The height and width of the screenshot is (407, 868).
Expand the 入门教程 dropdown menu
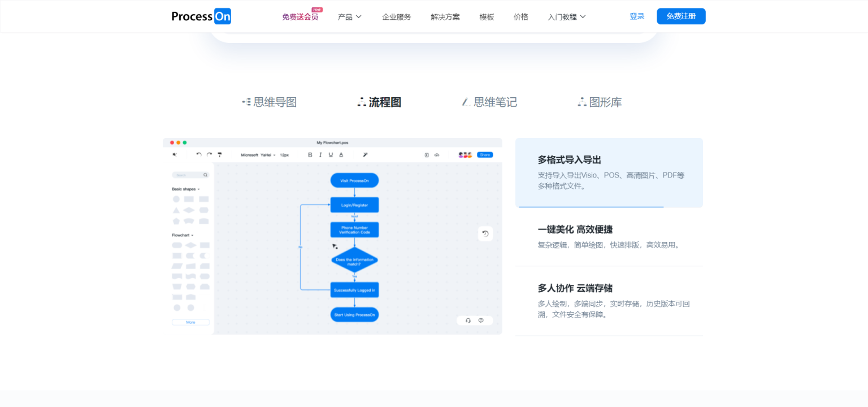click(x=566, y=17)
